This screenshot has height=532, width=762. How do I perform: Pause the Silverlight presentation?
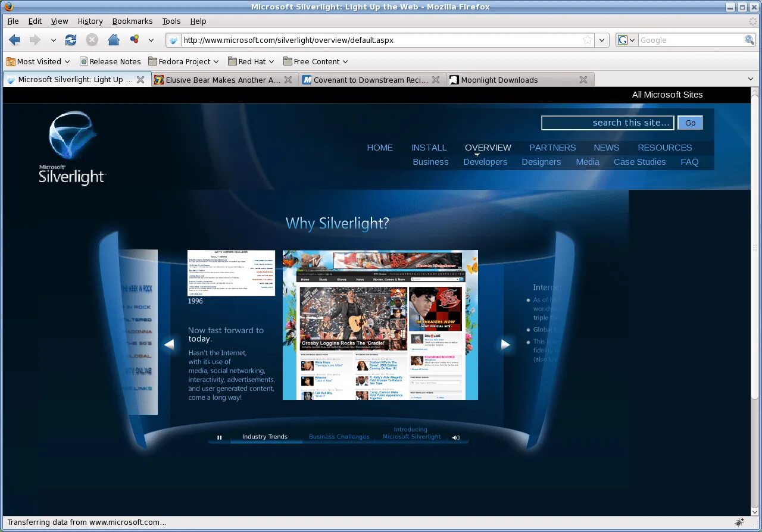coord(219,437)
